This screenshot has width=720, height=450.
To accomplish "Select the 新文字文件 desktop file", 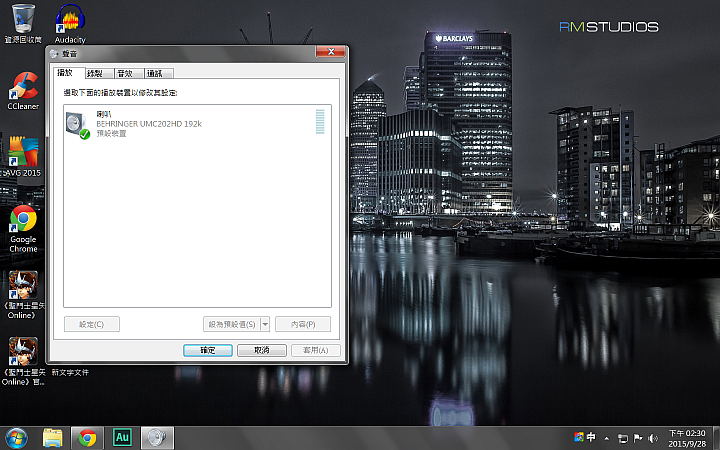I will click(70, 372).
